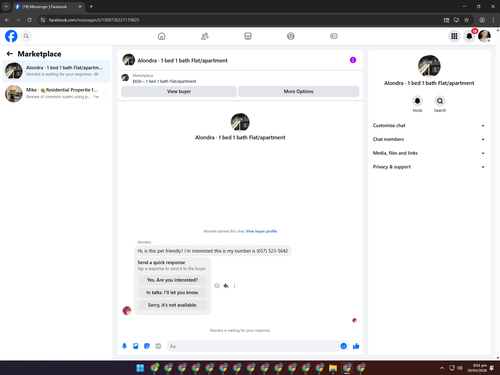Send quick response 'Yes. Are you interested?'
Screen dimensions: 500x375
tap(172, 280)
